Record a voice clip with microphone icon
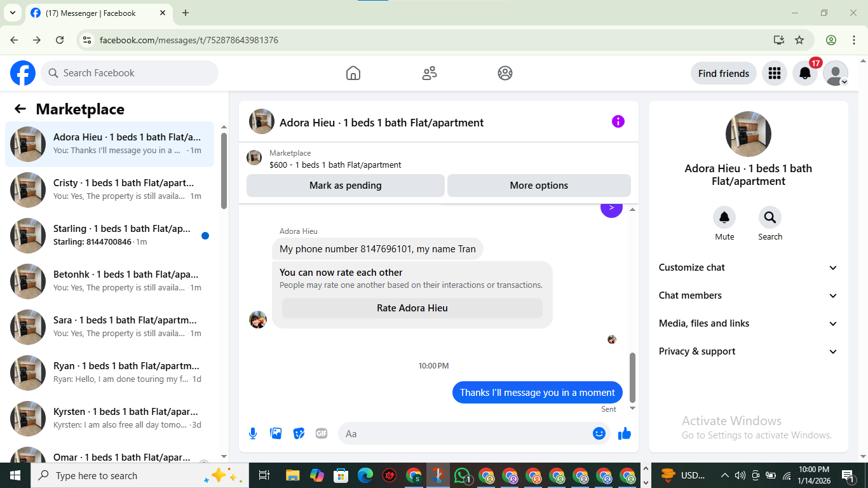This screenshot has height=488, width=868. 253,433
